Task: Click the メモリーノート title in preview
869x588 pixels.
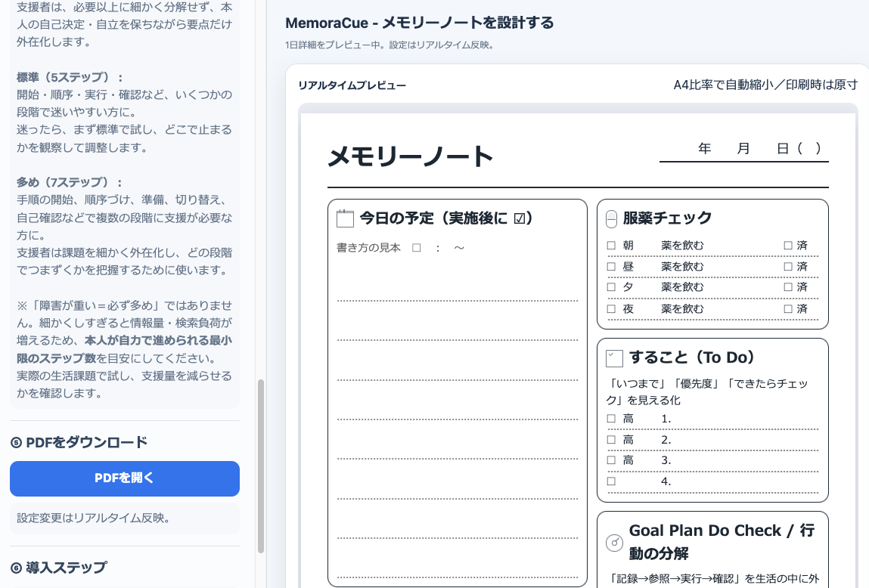Action: (410, 156)
